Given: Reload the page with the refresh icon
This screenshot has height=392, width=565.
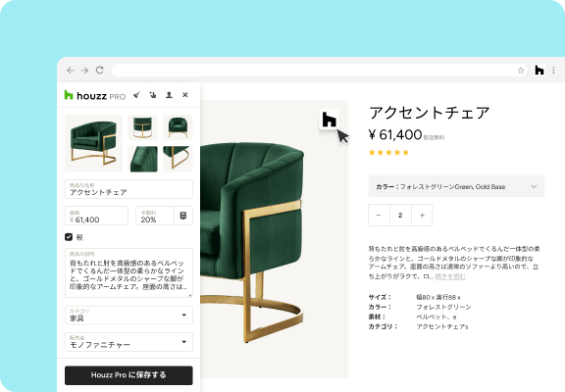Looking at the screenshot, I should point(100,70).
